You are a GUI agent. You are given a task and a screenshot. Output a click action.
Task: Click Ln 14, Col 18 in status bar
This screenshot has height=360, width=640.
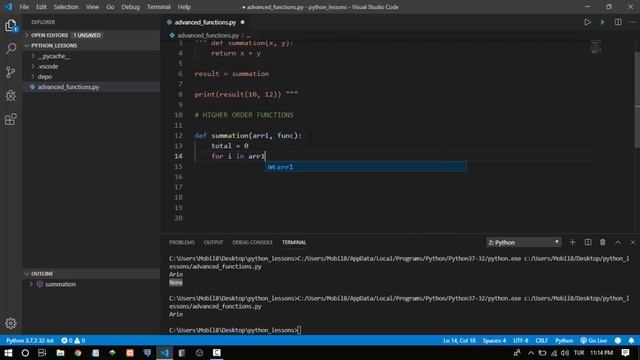click(459, 340)
